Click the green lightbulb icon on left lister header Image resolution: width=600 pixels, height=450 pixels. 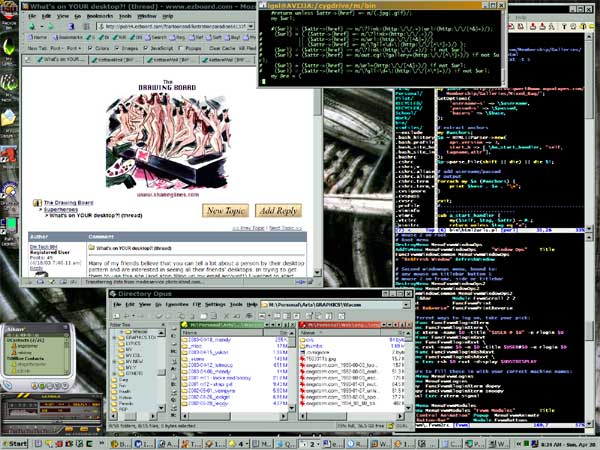tap(184, 325)
